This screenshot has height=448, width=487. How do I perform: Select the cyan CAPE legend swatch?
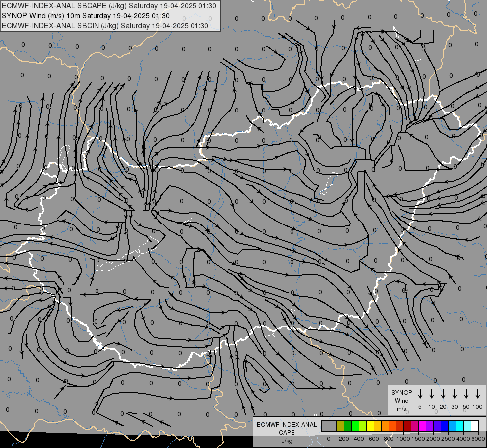point(460,426)
